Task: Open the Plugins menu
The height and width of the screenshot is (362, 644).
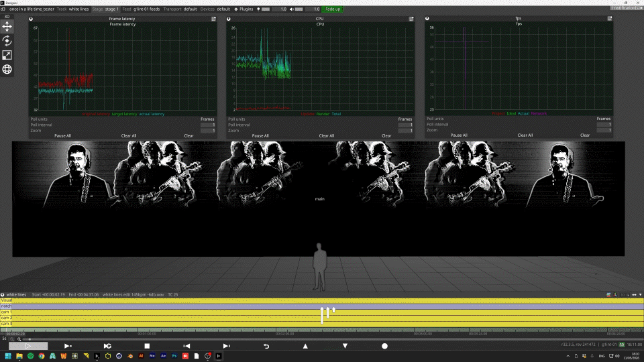Action: (244, 9)
